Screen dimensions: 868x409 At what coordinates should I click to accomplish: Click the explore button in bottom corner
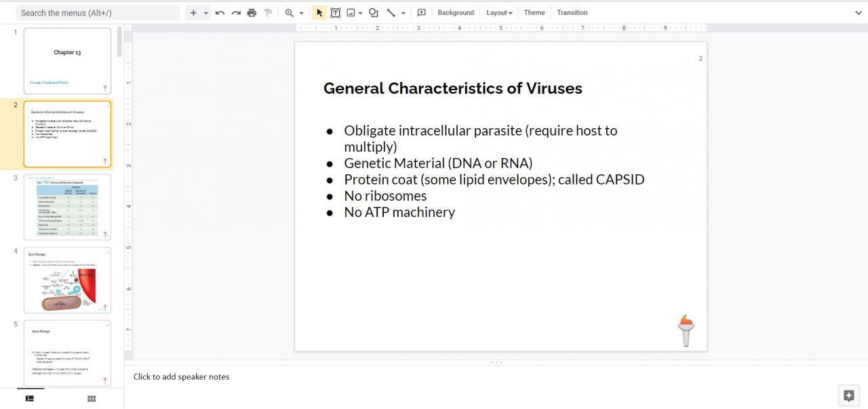click(x=848, y=396)
